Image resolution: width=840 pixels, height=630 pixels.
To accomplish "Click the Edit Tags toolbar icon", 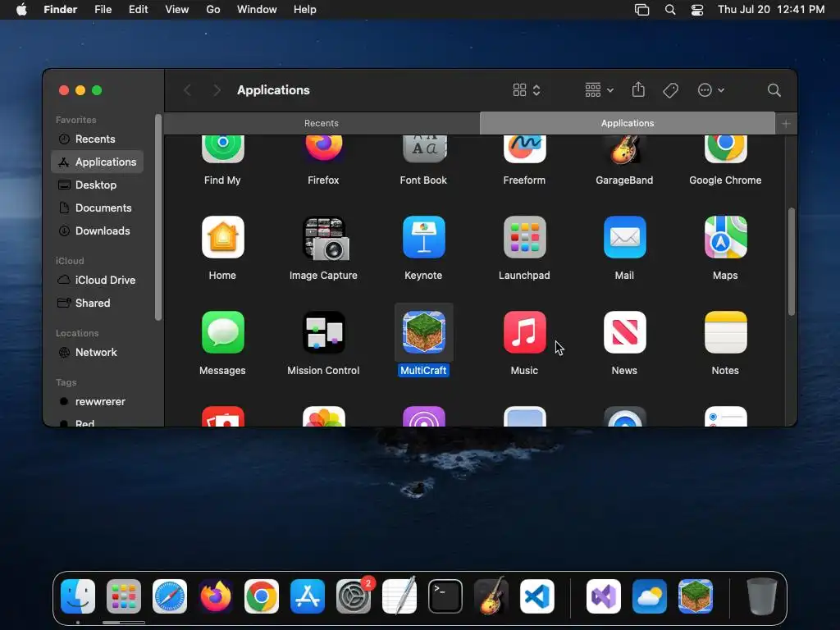I will 670,90.
